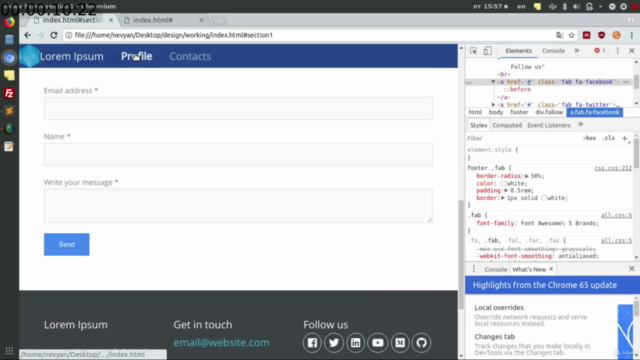Select the Computed sidebar tab
This screenshot has height=360, width=640.
click(507, 125)
